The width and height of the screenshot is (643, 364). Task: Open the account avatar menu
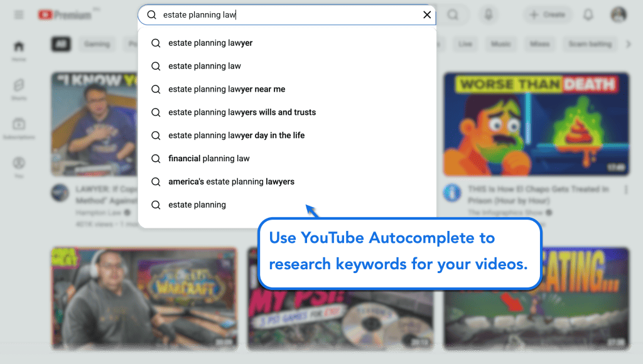tap(619, 15)
